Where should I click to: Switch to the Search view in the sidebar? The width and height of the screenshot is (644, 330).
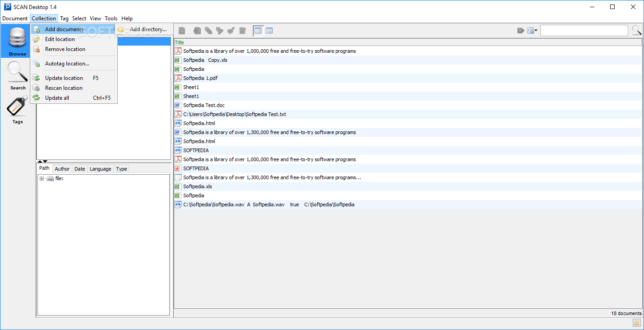pyautogui.click(x=18, y=75)
